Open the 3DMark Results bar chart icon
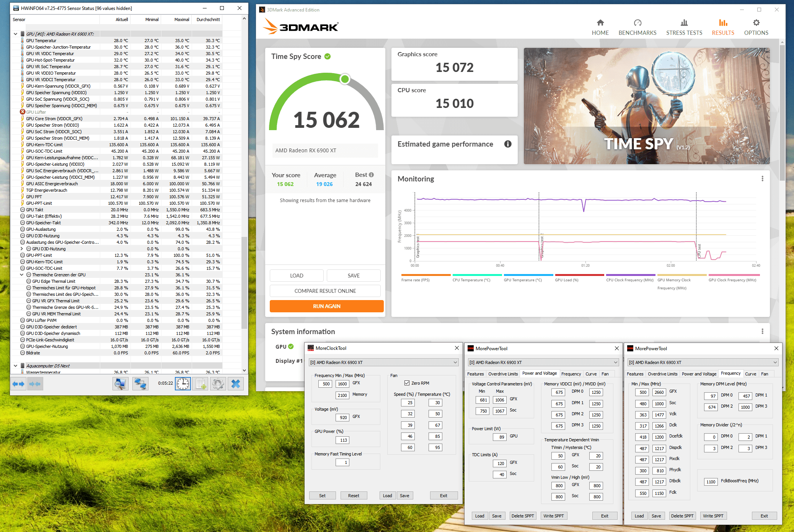 pos(723,23)
